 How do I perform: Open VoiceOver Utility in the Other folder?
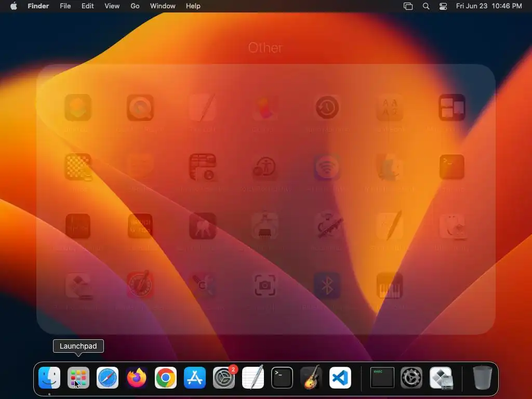[265, 167]
